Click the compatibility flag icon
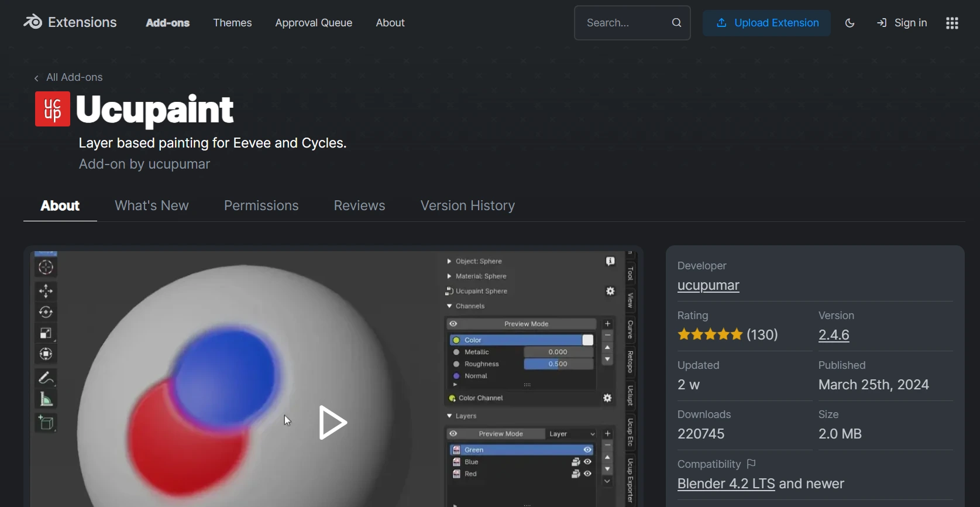 coord(752,464)
